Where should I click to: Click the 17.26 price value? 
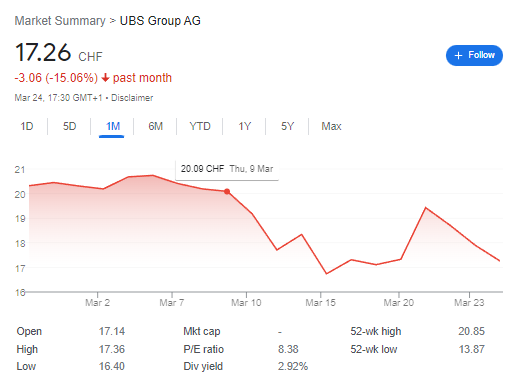click(43, 53)
